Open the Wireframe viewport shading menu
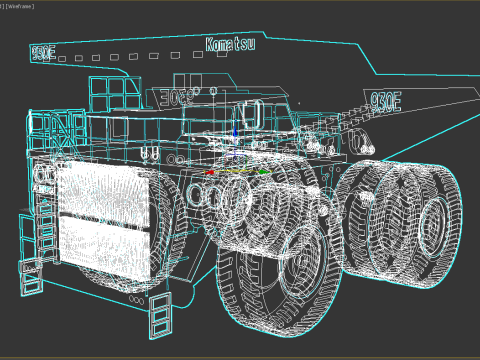 pyautogui.click(x=20, y=6)
